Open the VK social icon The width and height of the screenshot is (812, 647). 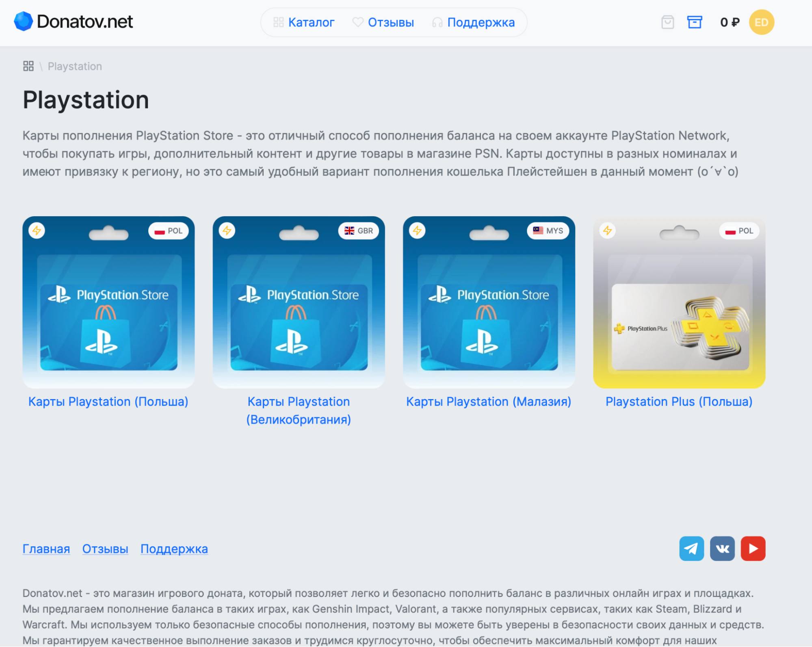pos(722,548)
